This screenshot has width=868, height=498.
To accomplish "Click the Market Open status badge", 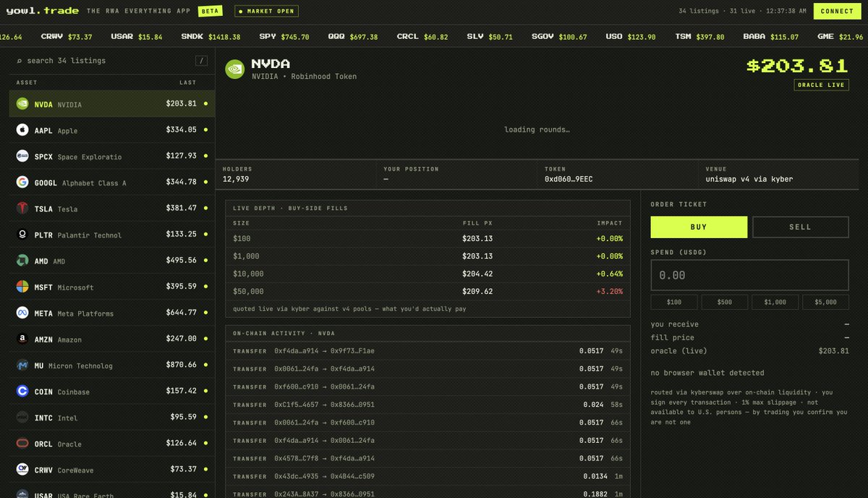I will tap(266, 12).
